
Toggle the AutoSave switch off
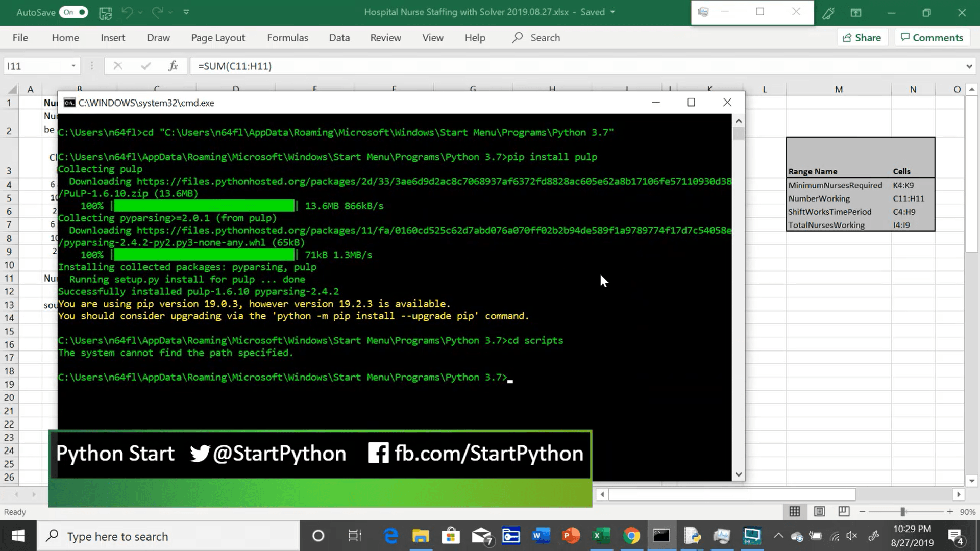tap(74, 12)
